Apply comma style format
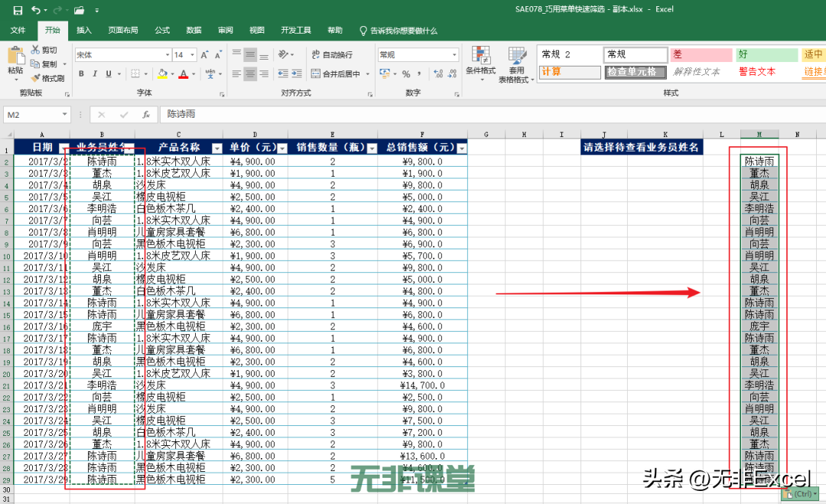The width and height of the screenshot is (826, 504). click(419, 73)
